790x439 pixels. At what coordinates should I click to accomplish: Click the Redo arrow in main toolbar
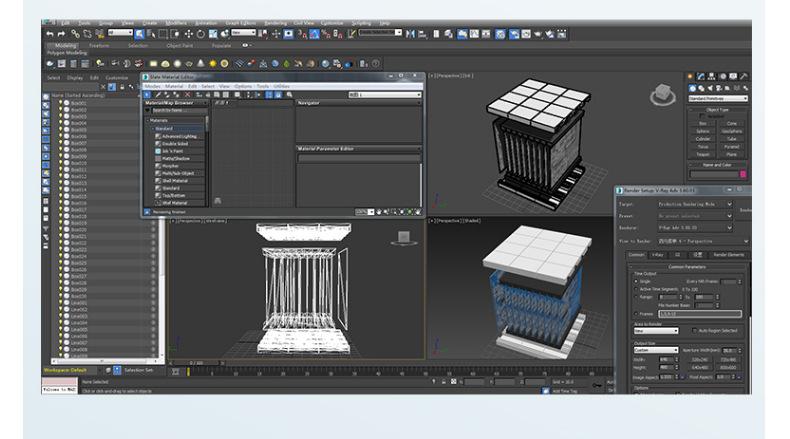click(62, 34)
